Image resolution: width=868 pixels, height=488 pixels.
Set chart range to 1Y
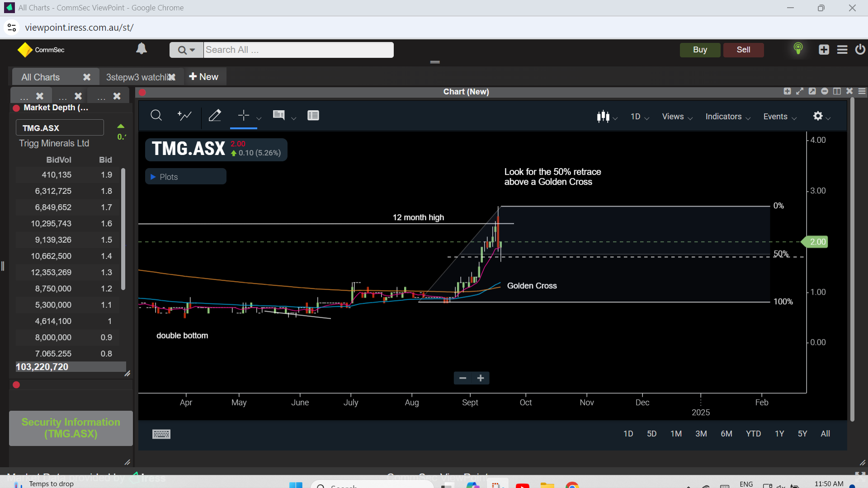coord(779,434)
